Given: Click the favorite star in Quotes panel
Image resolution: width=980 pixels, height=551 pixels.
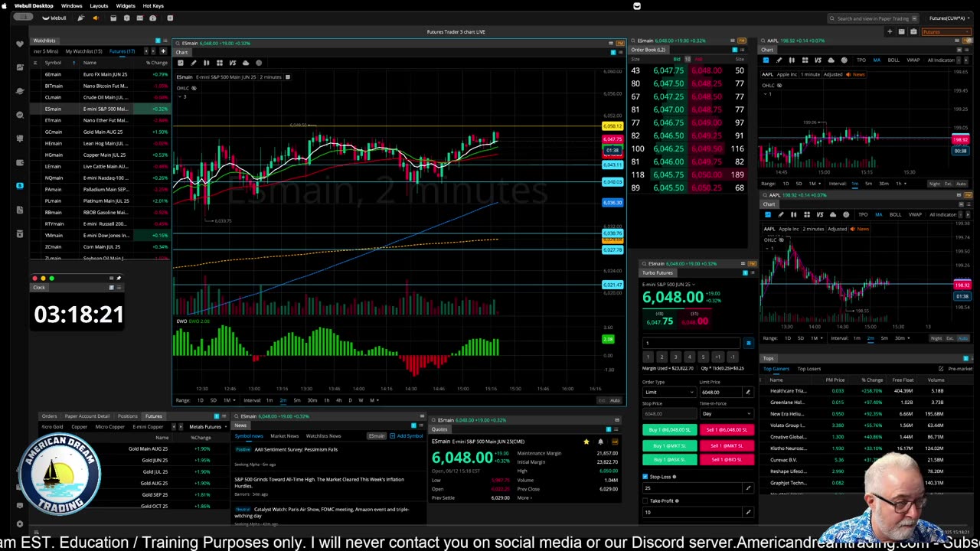Looking at the screenshot, I should pyautogui.click(x=586, y=442).
